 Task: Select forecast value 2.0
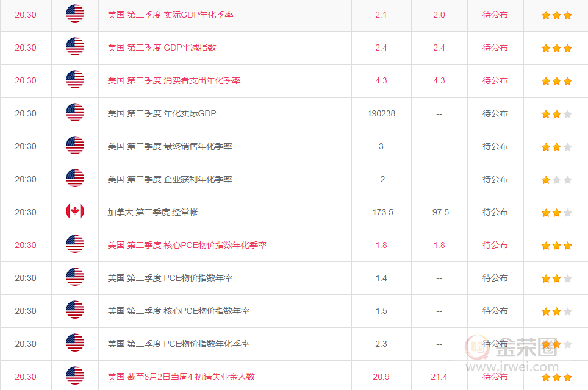click(439, 15)
